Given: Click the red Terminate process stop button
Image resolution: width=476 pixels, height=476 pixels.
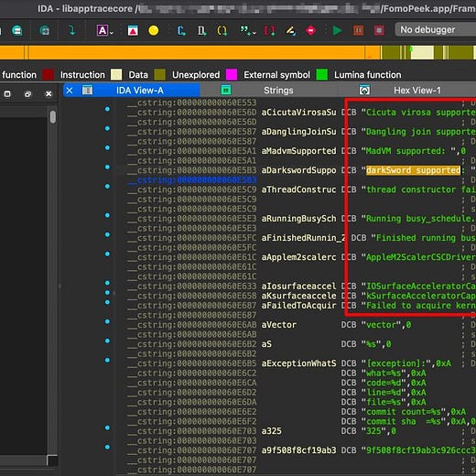Looking at the screenshot, I should coord(379,30).
